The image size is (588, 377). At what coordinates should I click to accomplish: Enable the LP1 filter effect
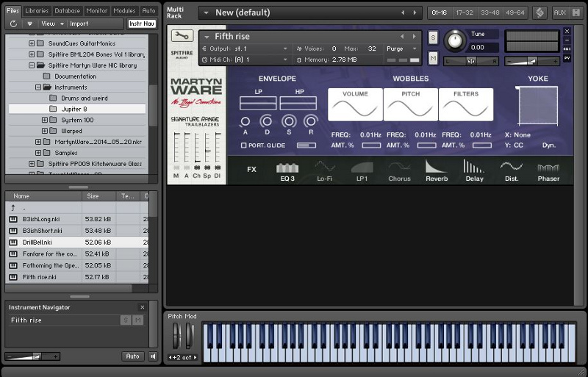[362, 168]
